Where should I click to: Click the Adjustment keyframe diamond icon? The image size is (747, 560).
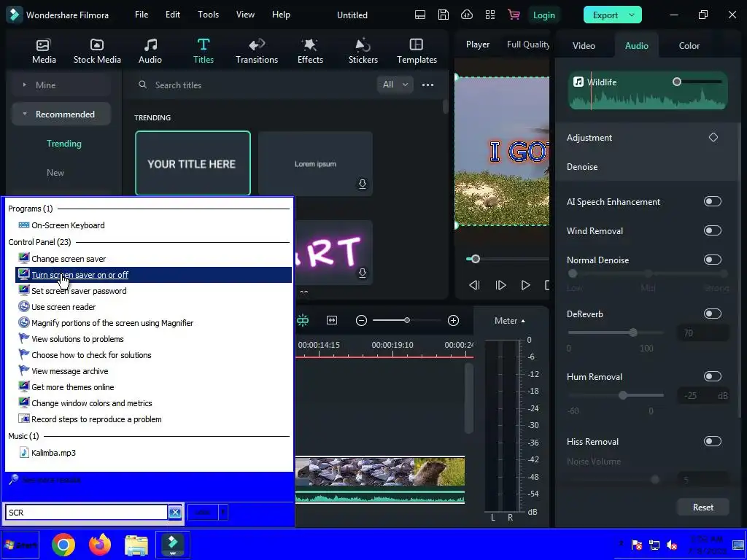[713, 137]
